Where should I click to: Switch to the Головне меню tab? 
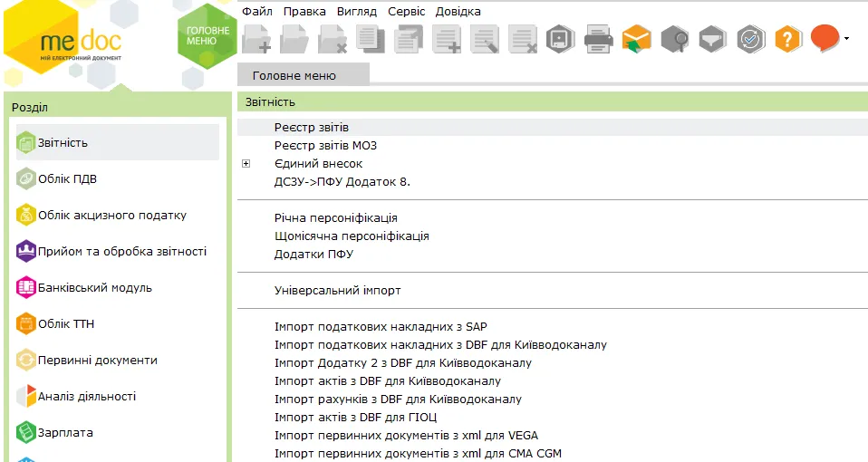pyautogui.click(x=304, y=75)
